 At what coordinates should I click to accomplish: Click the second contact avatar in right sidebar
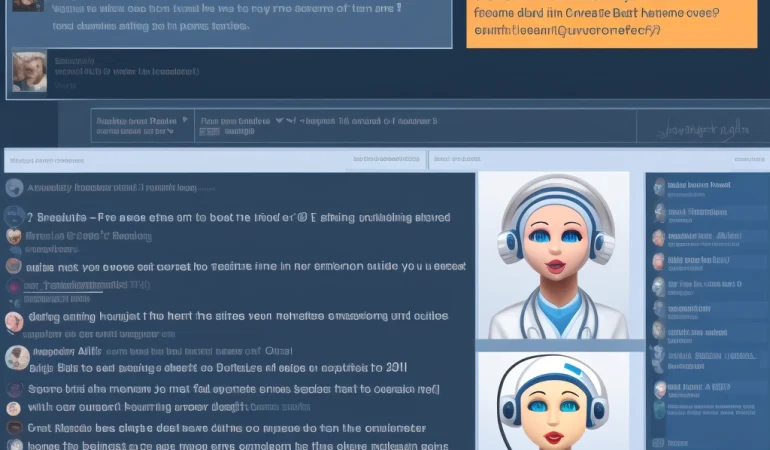pyautogui.click(x=657, y=212)
